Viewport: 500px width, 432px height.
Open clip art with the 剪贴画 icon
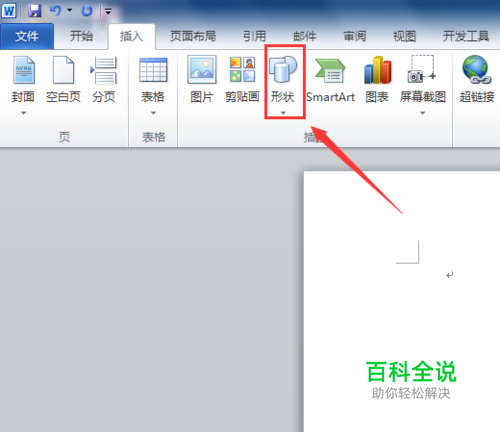click(242, 70)
